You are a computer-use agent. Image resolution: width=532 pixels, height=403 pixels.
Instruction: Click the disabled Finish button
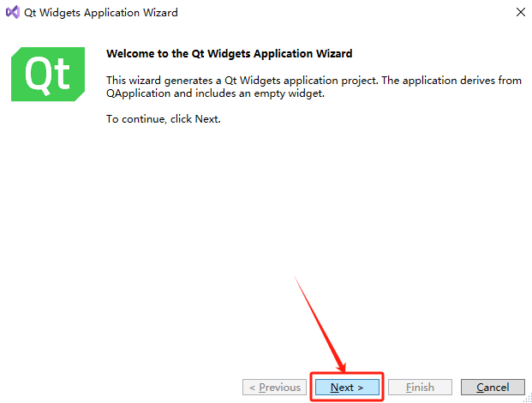[x=420, y=387]
